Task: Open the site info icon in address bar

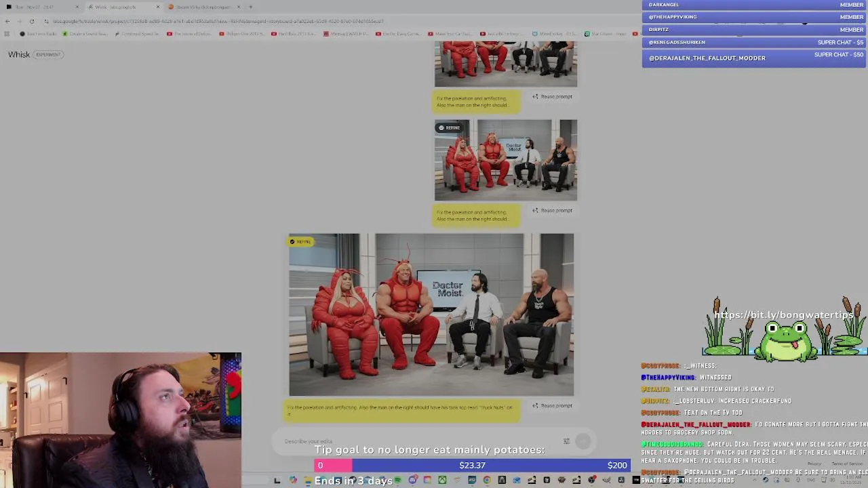Action: coord(46,21)
